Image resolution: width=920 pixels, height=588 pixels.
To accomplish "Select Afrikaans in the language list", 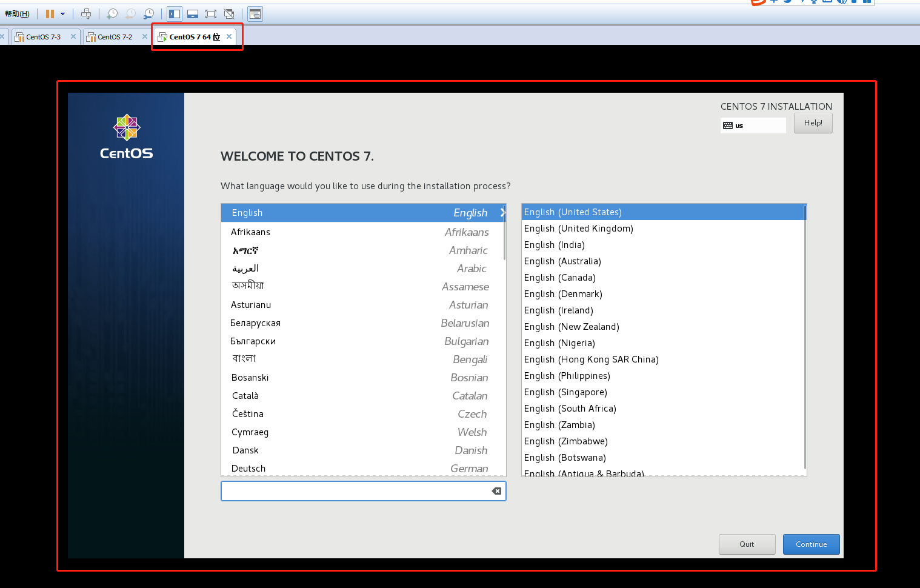I will (x=363, y=232).
